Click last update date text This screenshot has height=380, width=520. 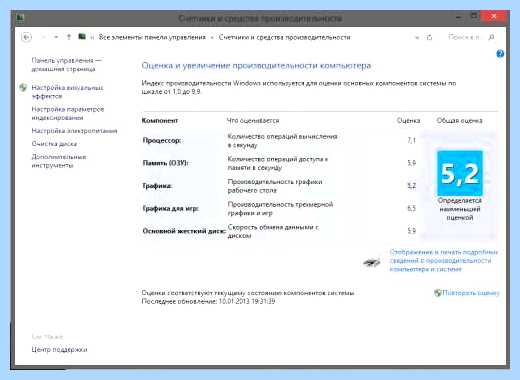(208, 301)
